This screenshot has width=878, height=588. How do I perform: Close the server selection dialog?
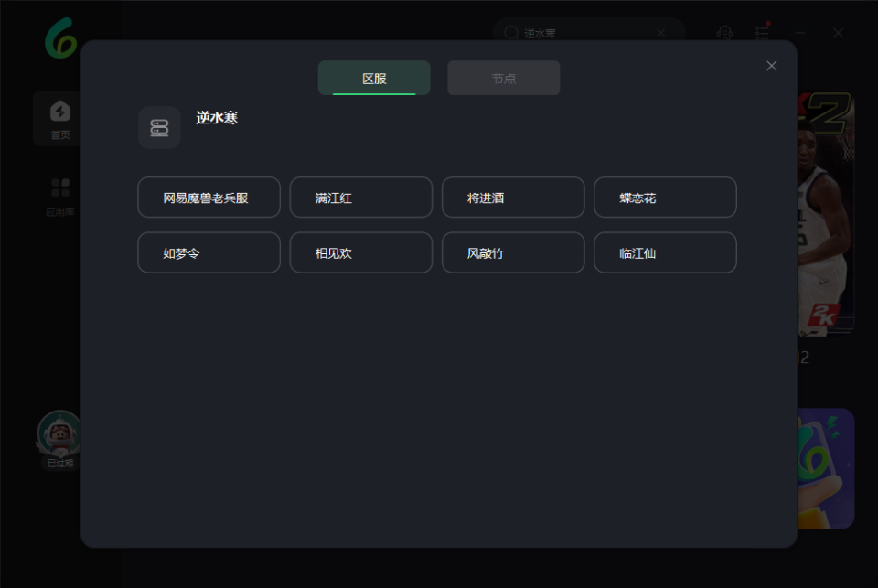click(x=772, y=66)
